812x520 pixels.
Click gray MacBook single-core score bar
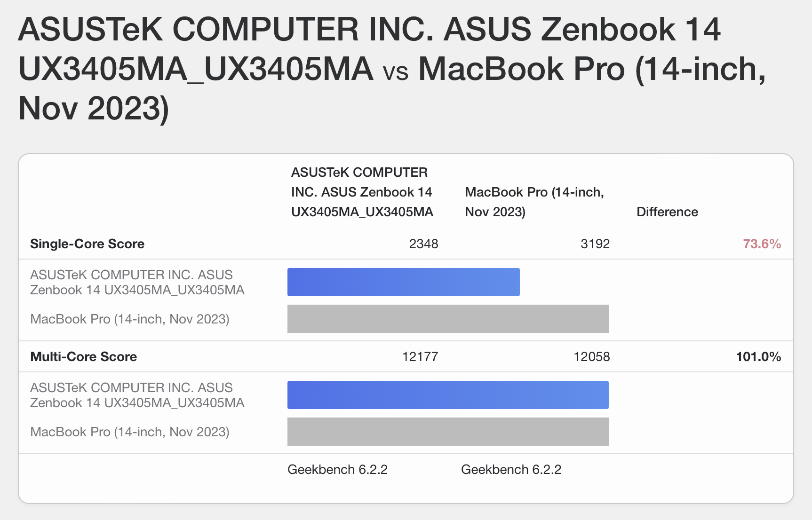click(x=448, y=319)
